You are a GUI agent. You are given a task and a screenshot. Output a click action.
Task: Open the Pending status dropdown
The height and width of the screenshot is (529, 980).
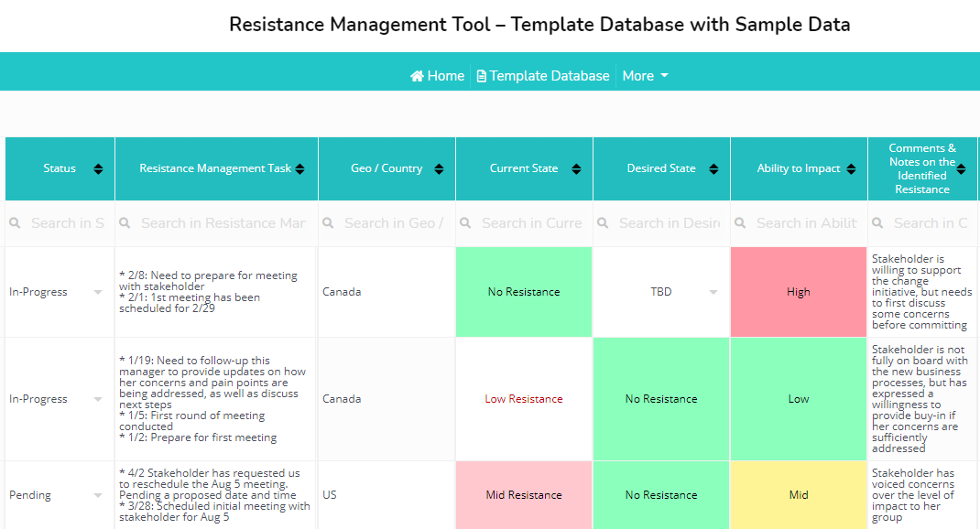[x=98, y=494]
